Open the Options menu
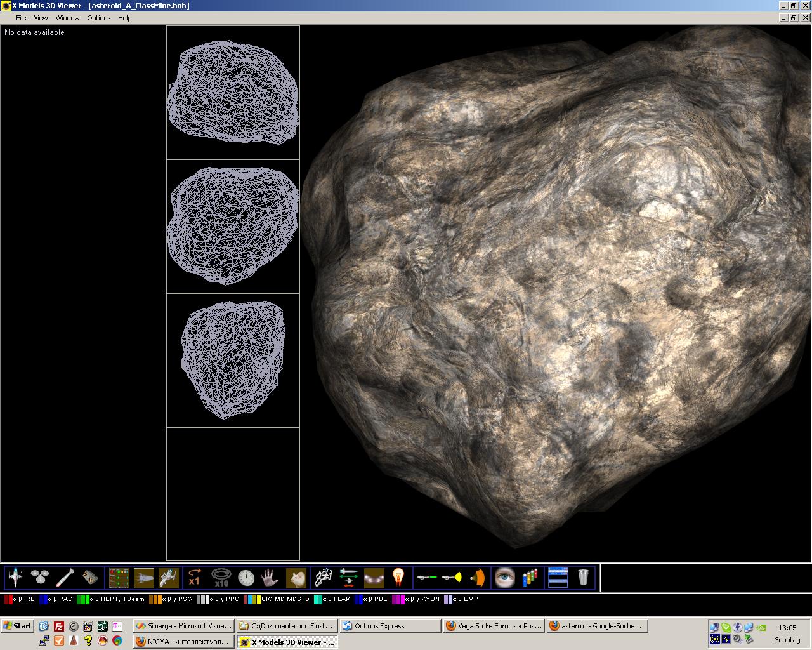This screenshot has width=812, height=650. [x=99, y=18]
